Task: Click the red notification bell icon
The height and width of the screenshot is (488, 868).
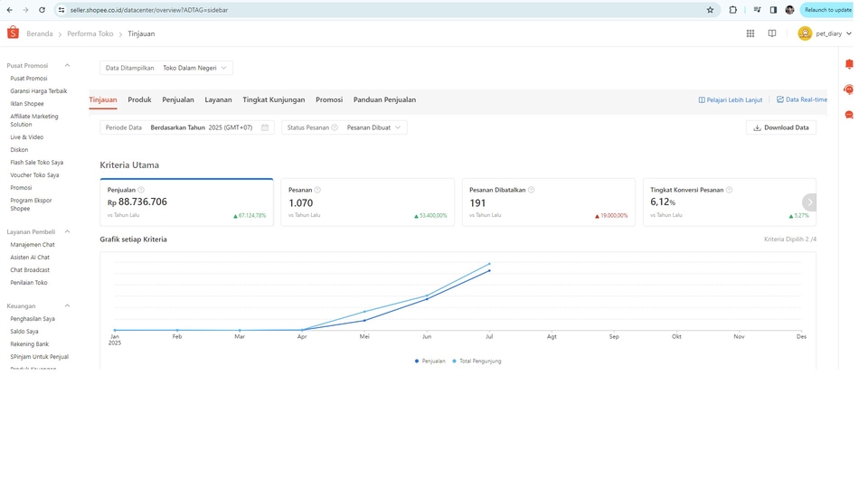Action: pos(849,64)
